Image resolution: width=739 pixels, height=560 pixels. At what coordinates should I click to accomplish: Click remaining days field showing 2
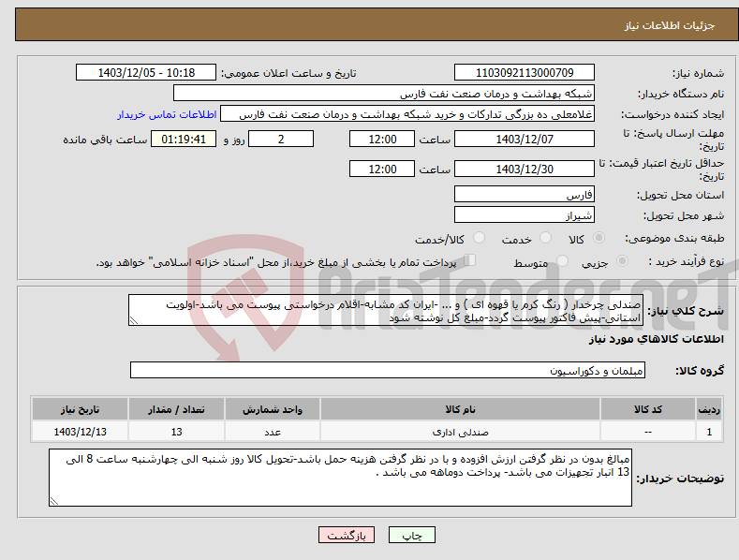click(281, 139)
